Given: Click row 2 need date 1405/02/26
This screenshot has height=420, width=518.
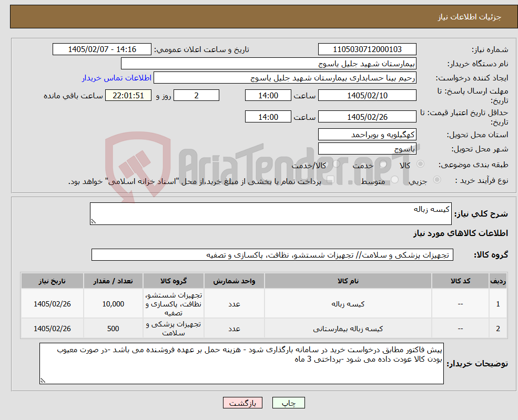Looking at the screenshot, I should 52,329.
